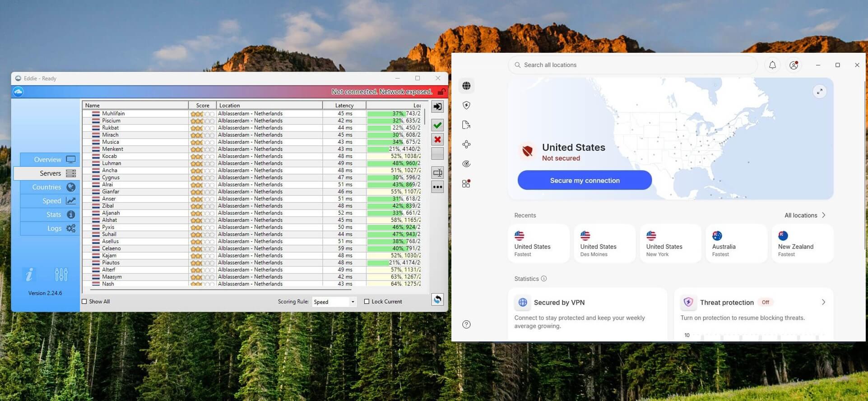Open the notifications bell icon
This screenshot has width=868, height=401.
772,65
